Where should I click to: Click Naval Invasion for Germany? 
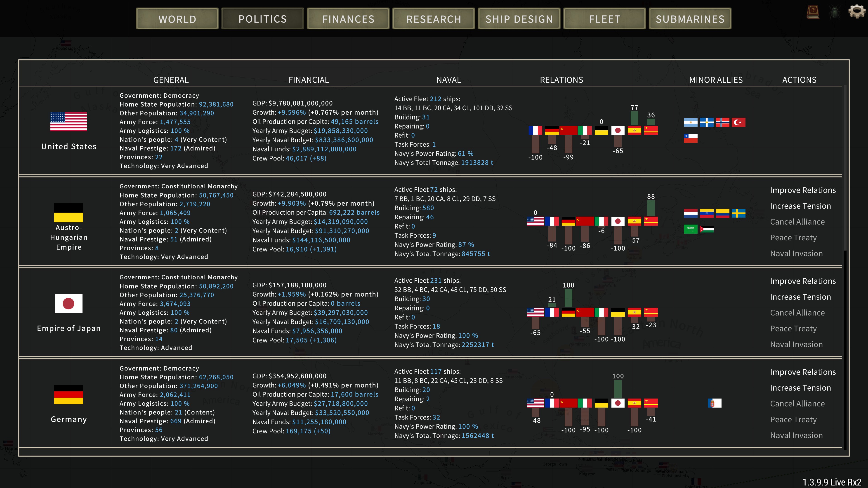tap(796, 435)
